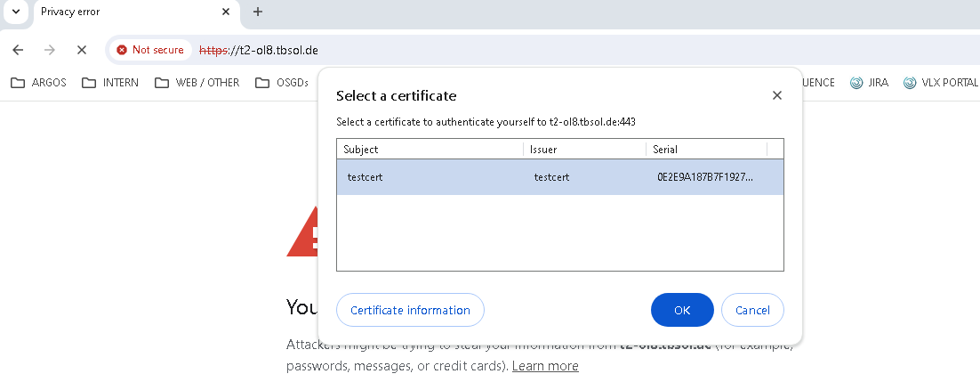Open the VLX PORTAL bookmark

pos(941,83)
